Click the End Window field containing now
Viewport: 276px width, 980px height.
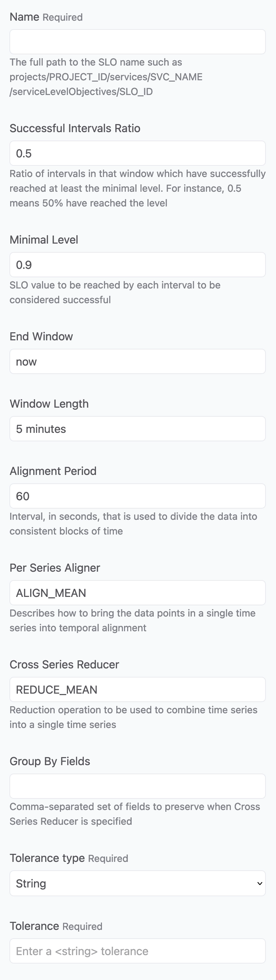coord(138,361)
